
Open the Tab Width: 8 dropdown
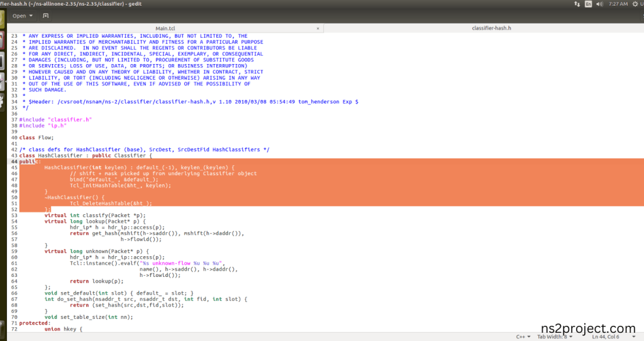pos(555,337)
